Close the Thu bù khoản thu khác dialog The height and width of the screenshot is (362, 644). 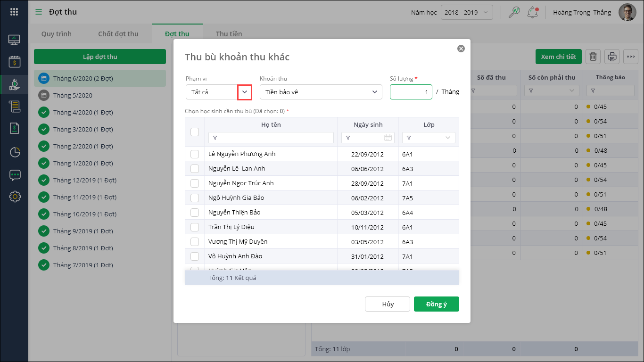(x=461, y=49)
